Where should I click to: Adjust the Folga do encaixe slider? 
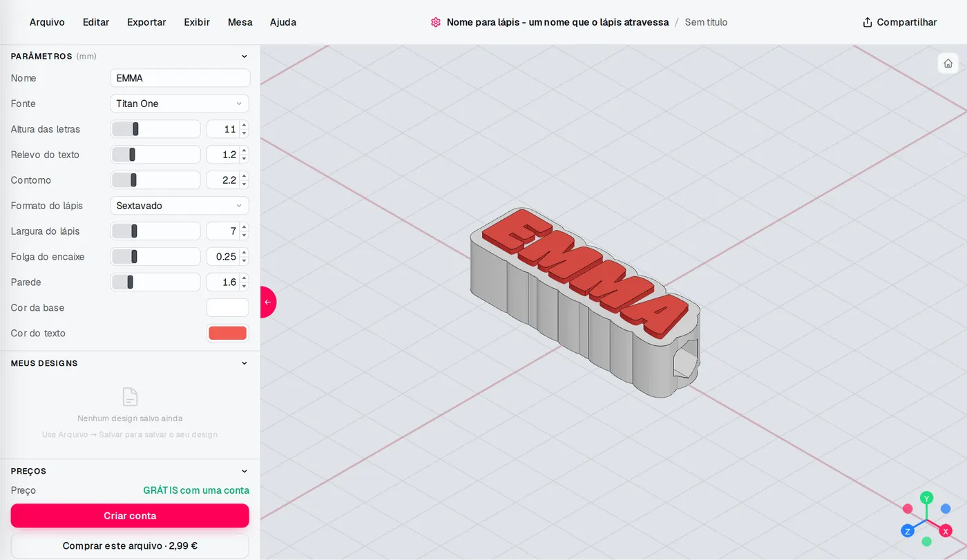click(x=155, y=257)
